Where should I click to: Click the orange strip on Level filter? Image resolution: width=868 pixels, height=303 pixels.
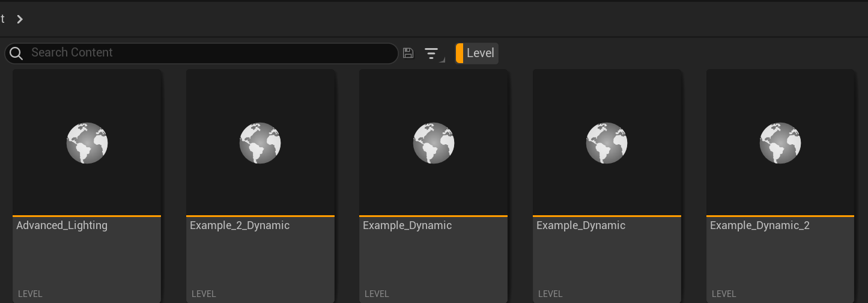click(x=460, y=53)
